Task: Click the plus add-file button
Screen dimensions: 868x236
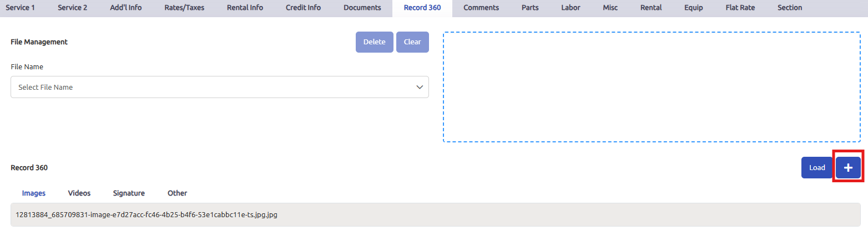Action: [848, 167]
